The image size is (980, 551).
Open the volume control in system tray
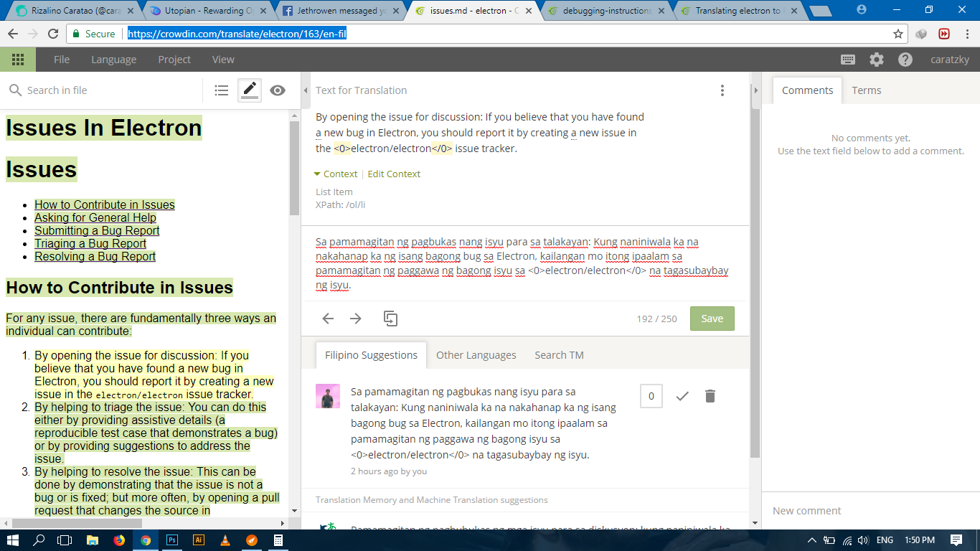(863, 540)
